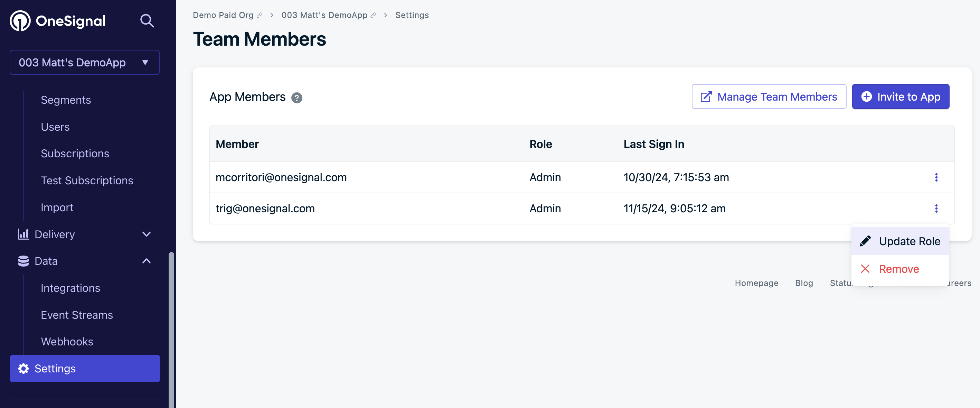Image resolution: width=980 pixels, height=408 pixels.
Task: Click the Invite to App button
Action: point(901,97)
